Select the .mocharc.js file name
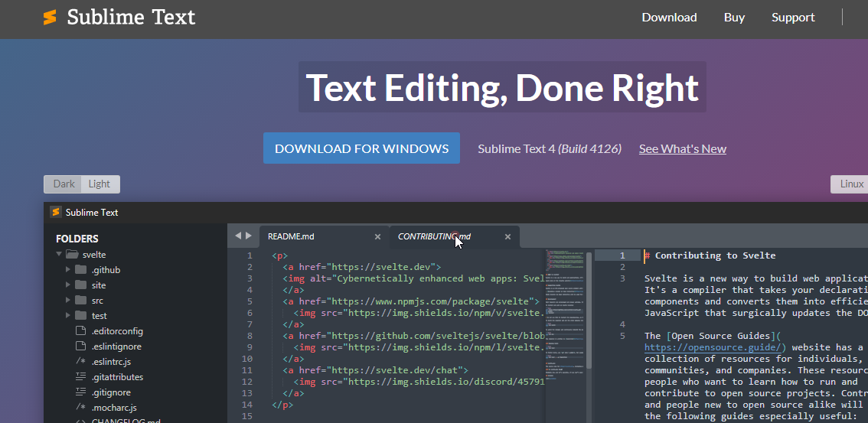868x423 pixels. pyautogui.click(x=114, y=408)
